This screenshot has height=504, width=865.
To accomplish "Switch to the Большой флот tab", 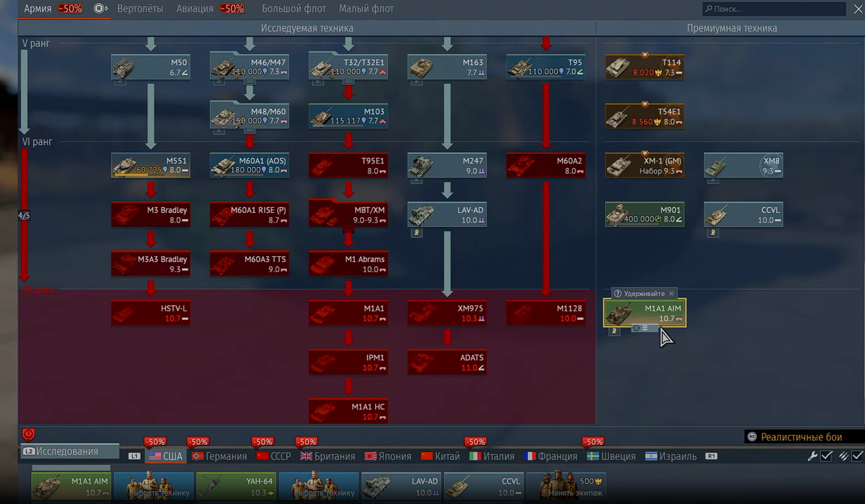I will click(294, 9).
